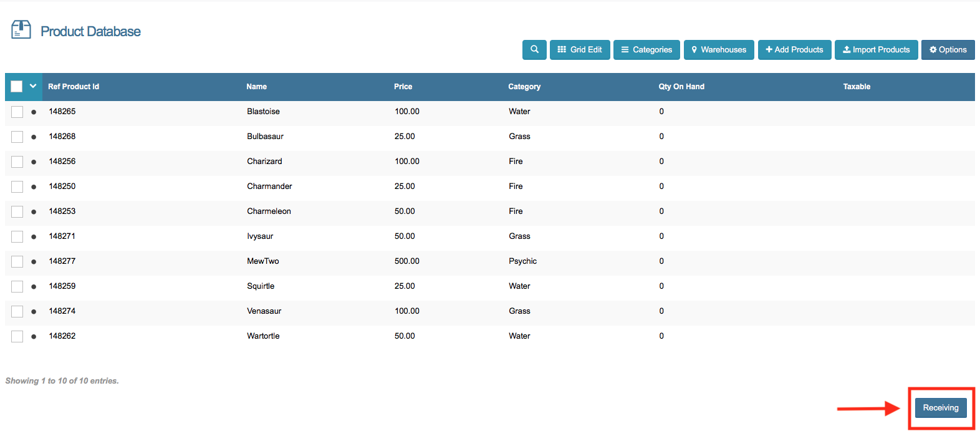Image resolution: width=980 pixels, height=436 pixels.
Task: Click the search magnifier icon button
Action: point(534,50)
